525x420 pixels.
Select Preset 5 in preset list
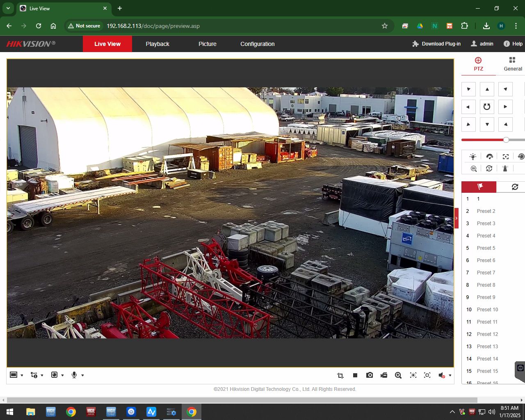click(486, 248)
